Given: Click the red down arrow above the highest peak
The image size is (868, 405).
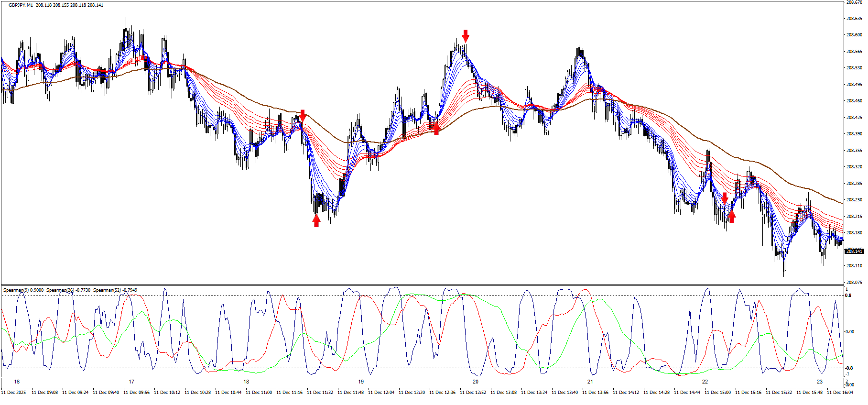Looking at the screenshot, I should (x=466, y=36).
